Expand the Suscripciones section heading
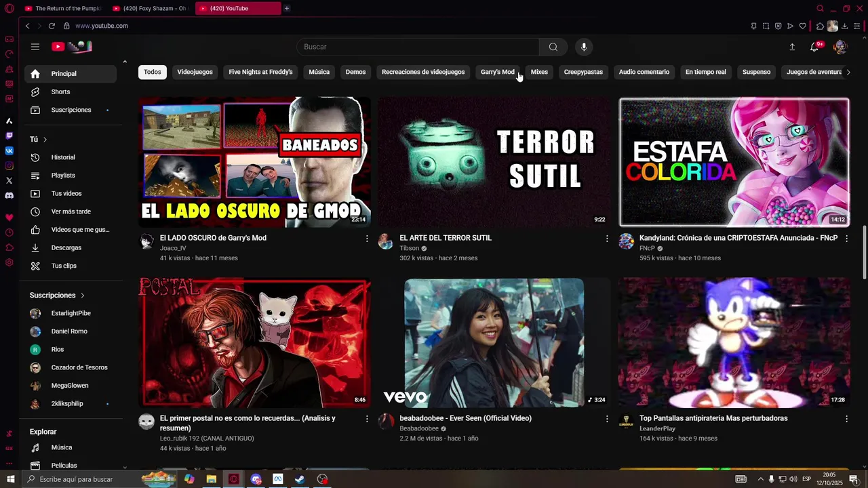Viewport: 868px width, 488px height. [x=58, y=296]
